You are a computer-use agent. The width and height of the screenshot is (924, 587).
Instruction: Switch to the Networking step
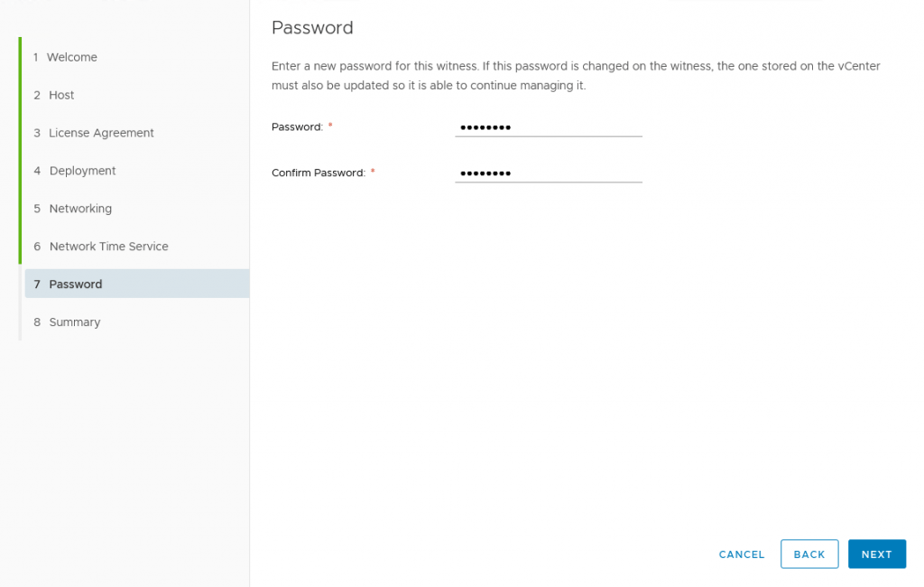[x=80, y=209]
